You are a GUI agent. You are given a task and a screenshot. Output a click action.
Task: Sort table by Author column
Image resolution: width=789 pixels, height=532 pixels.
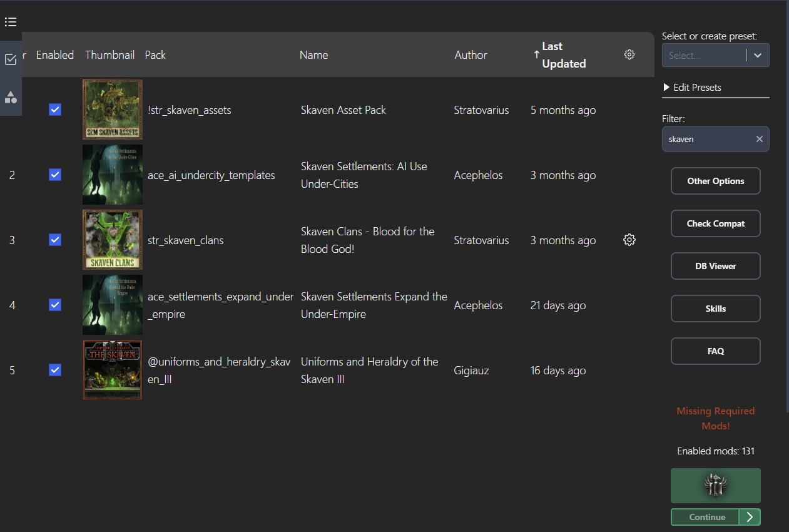[x=471, y=55]
